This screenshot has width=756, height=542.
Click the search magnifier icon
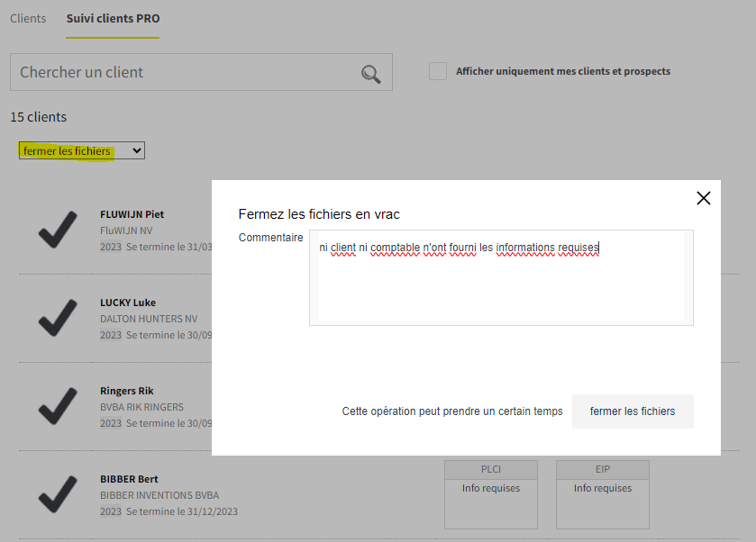pos(370,74)
